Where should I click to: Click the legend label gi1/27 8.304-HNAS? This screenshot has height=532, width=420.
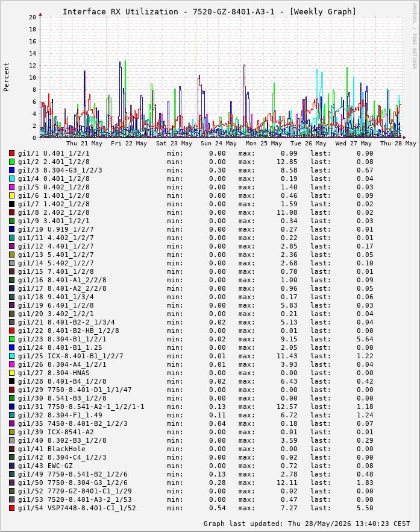[x=54, y=373]
